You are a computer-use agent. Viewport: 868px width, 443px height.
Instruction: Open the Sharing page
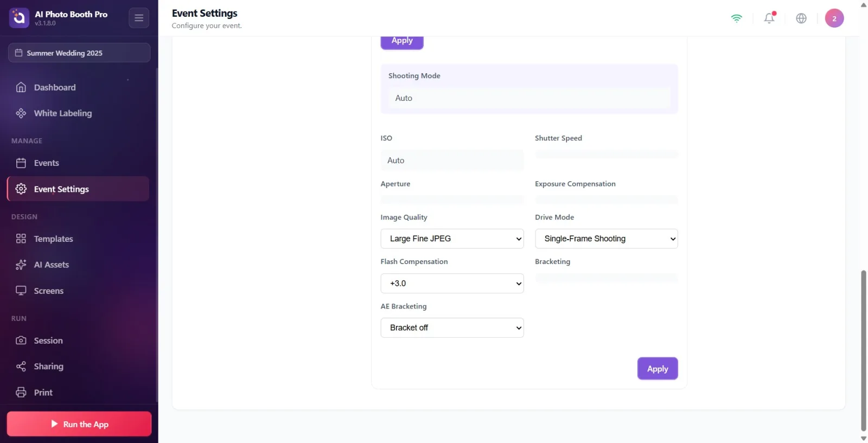click(79, 367)
